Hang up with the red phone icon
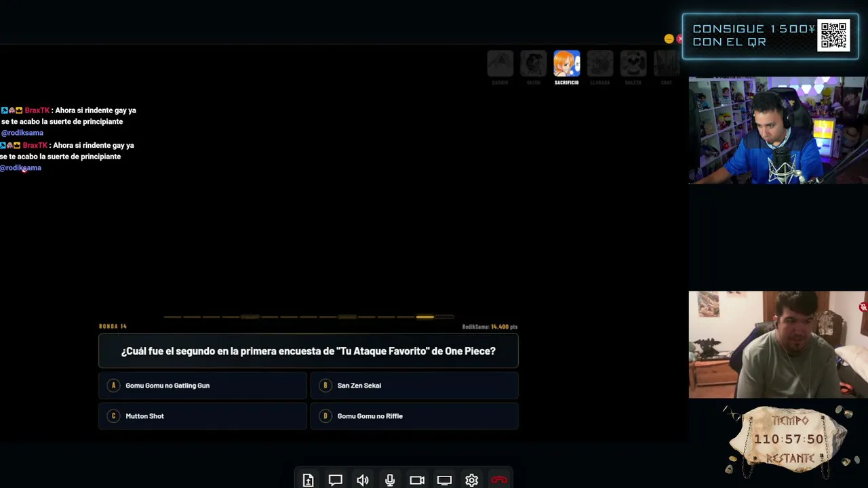Screen dimensions: 868x488 499,480
